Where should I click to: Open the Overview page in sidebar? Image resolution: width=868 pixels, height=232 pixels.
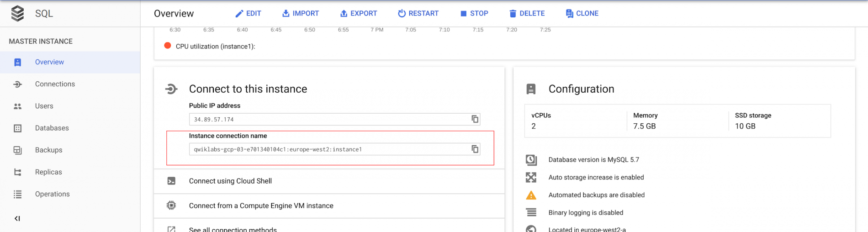pyautogui.click(x=70, y=62)
